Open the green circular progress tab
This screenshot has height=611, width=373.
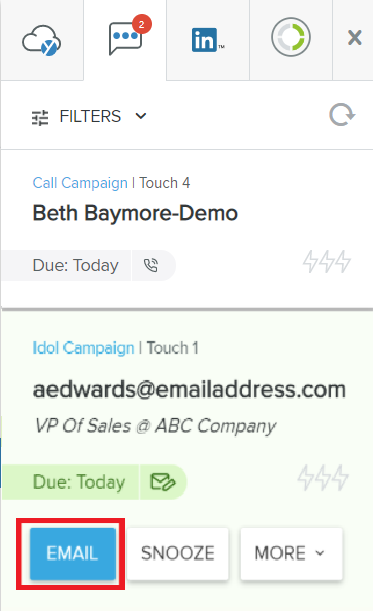pyautogui.click(x=291, y=37)
